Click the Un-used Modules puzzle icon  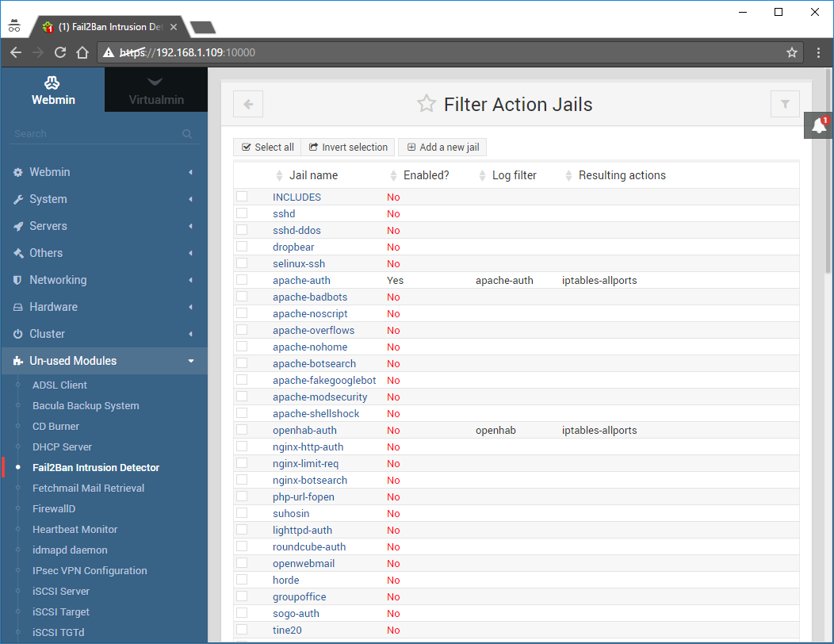tap(18, 361)
